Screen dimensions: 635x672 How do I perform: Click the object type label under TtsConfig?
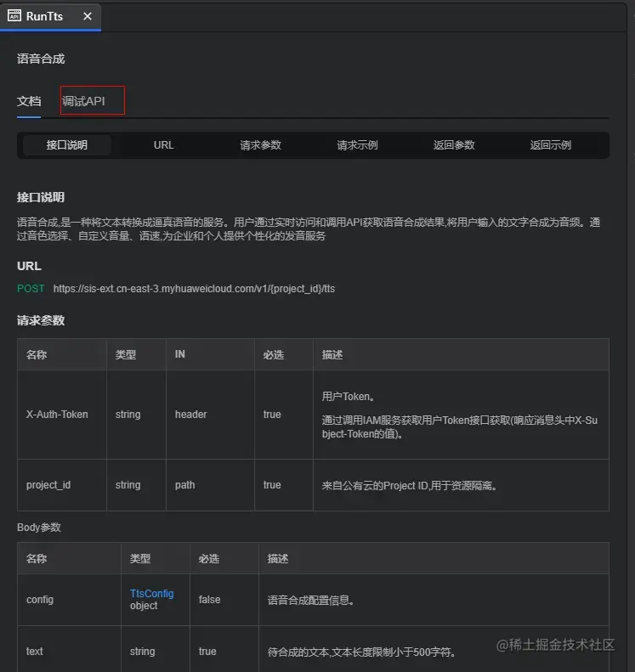click(x=144, y=606)
